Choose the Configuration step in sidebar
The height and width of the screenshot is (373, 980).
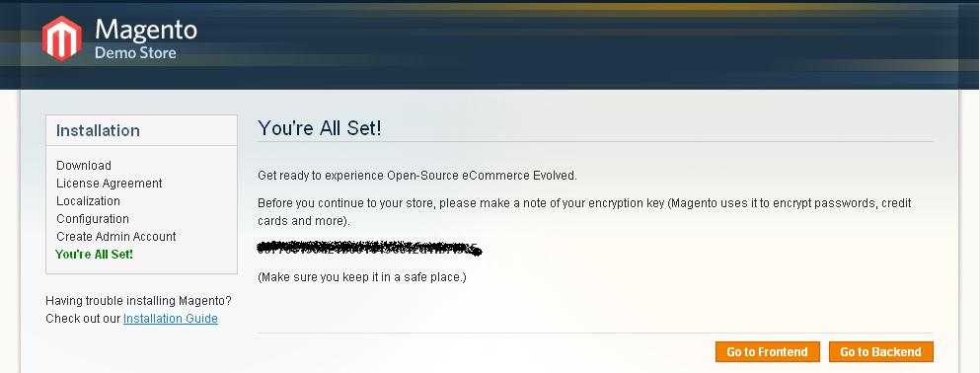(93, 219)
